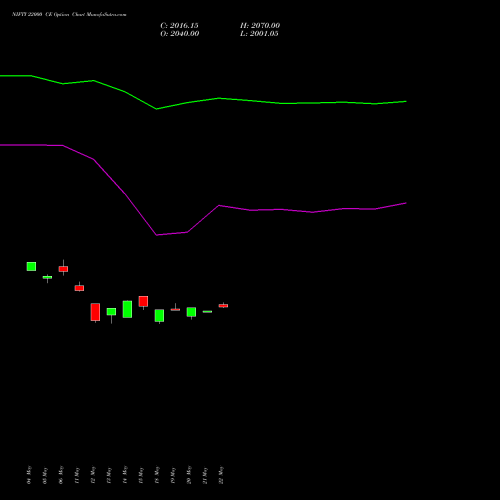
Task: Select the small red candlestick for 22 May
Action: (223, 305)
